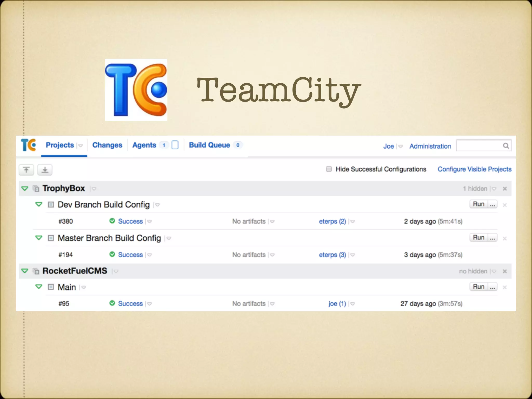
Task: Toggle Hide Successful Configurations checkbox
Action: coord(329,169)
